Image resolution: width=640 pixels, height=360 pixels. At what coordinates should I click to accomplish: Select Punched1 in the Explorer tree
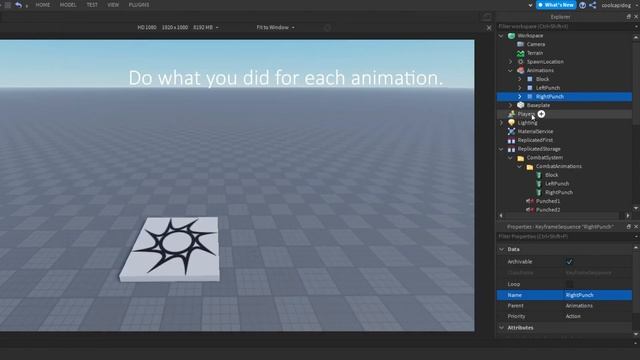[547, 201]
